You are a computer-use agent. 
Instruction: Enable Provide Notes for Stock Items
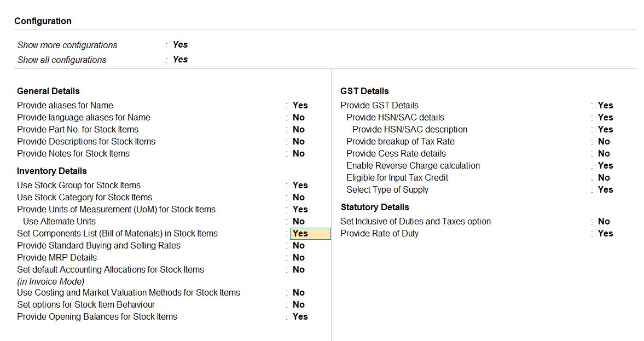(x=298, y=153)
